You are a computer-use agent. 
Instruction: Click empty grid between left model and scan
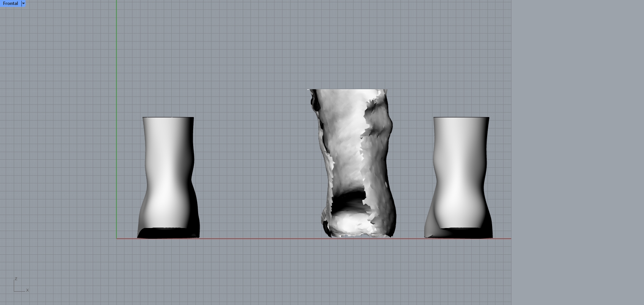256,172
